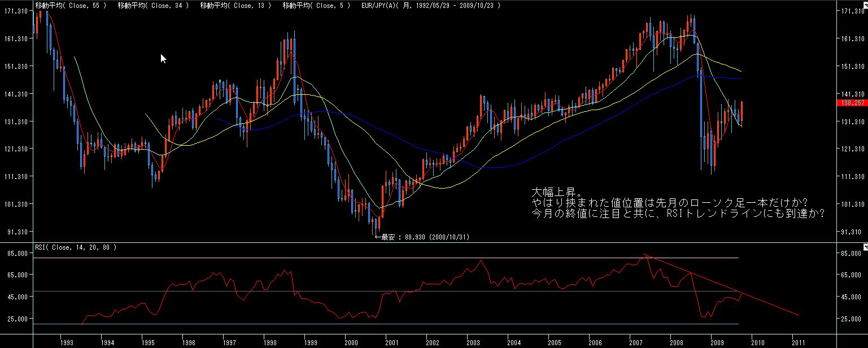
Task: Click the 2008 year label on time axis
Action: (677, 342)
